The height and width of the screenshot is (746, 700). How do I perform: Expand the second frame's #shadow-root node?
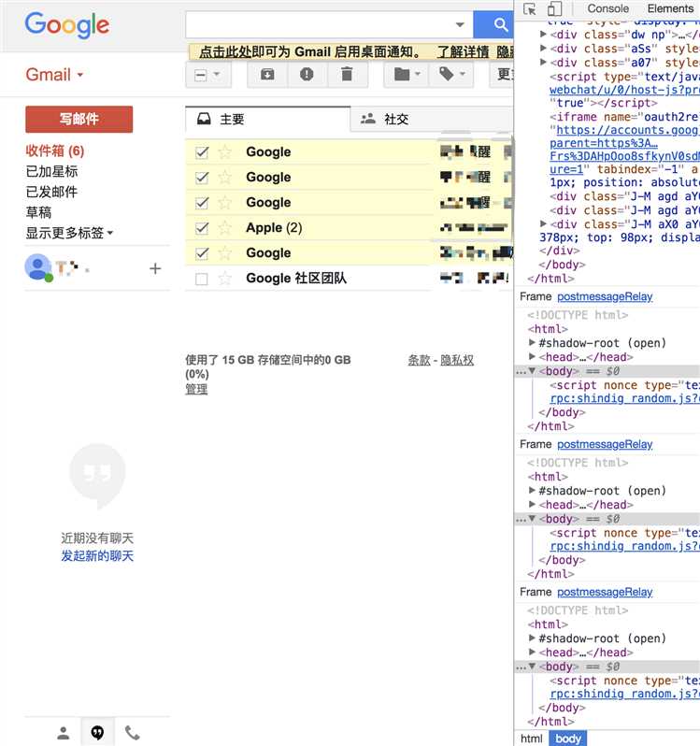click(532, 490)
